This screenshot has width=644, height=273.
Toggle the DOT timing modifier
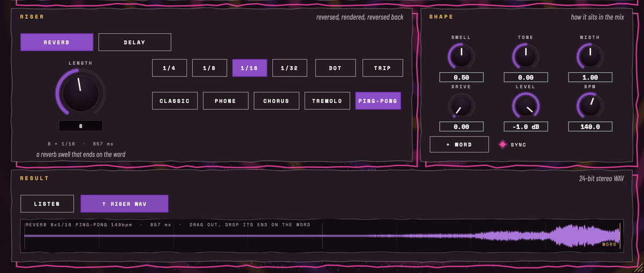pos(335,68)
